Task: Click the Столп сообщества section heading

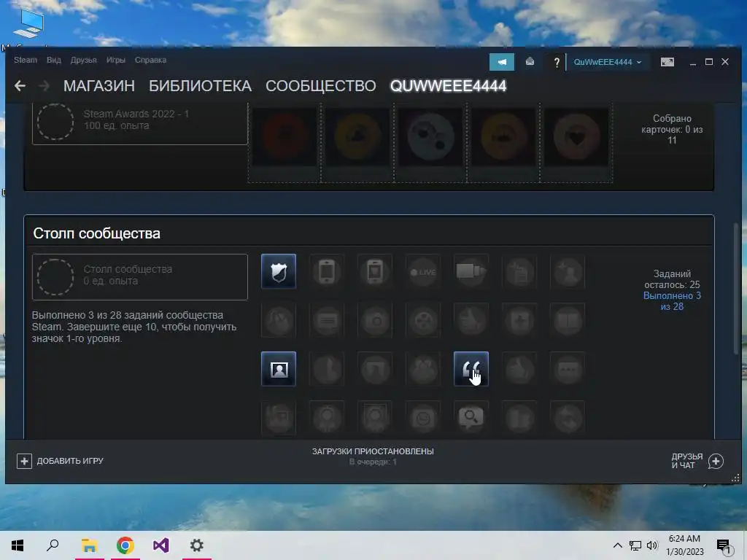Action: [97, 233]
